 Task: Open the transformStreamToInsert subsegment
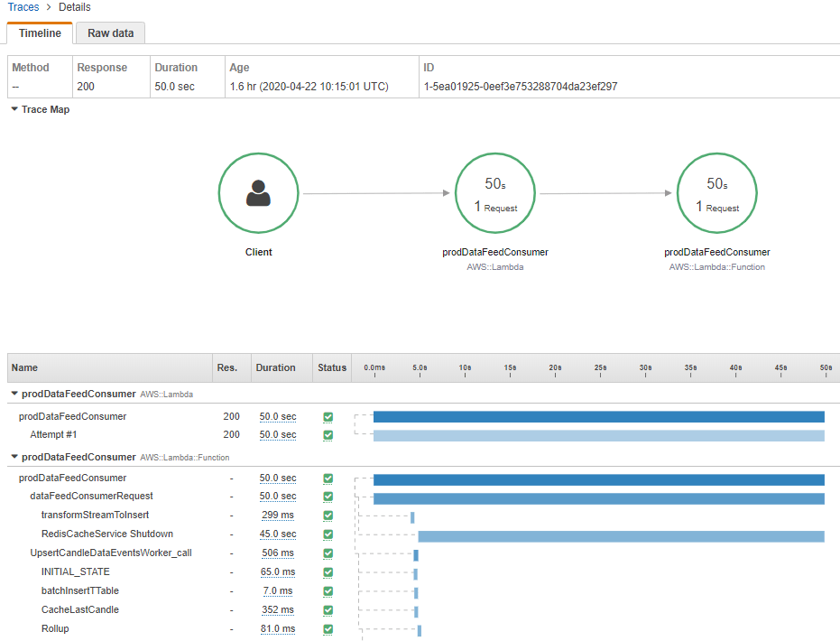pyautogui.click(x=95, y=515)
